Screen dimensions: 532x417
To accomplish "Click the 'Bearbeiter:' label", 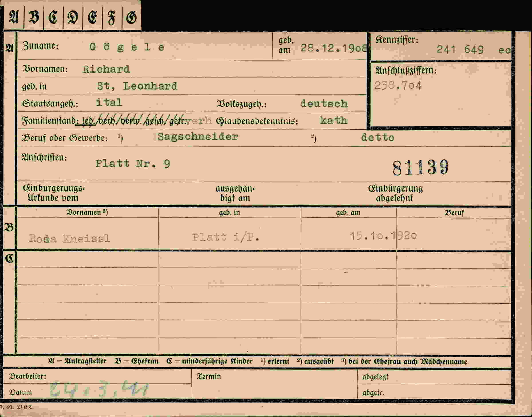I will coord(28,376).
